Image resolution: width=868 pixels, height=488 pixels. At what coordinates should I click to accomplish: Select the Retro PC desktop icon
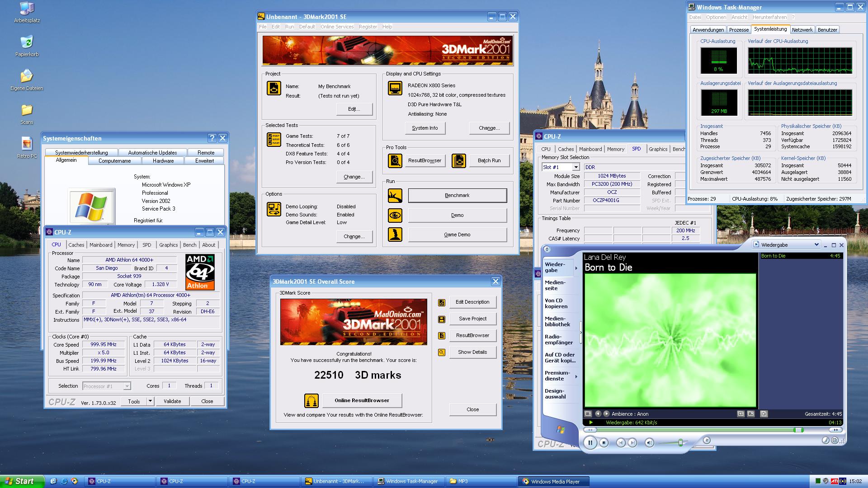[27, 148]
